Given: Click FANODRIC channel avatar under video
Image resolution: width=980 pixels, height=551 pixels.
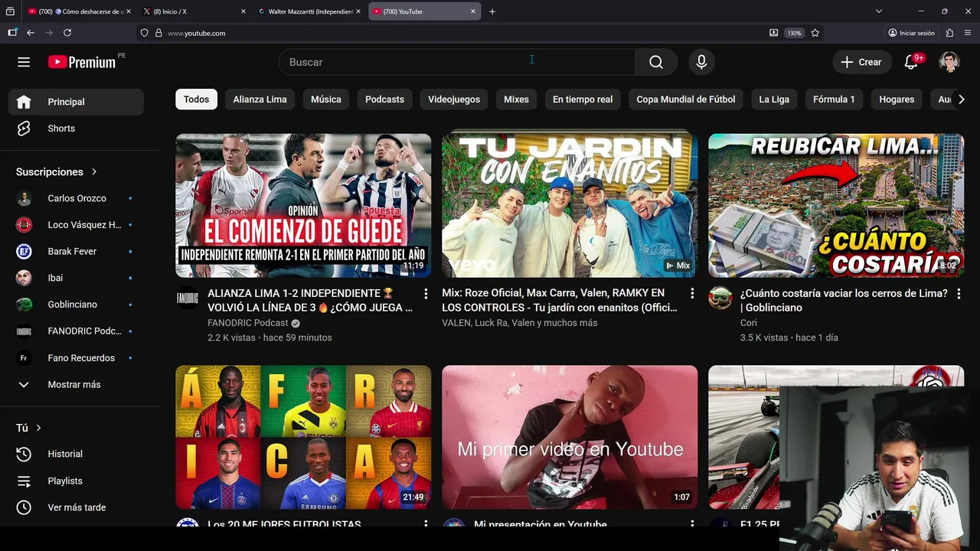Looking at the screenshot, I should click(x=188, y=298).
